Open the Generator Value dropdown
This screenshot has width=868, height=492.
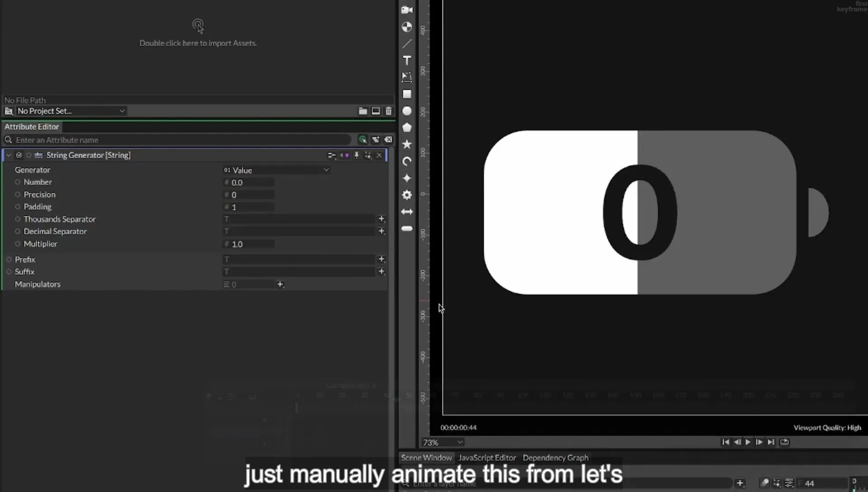276,170
